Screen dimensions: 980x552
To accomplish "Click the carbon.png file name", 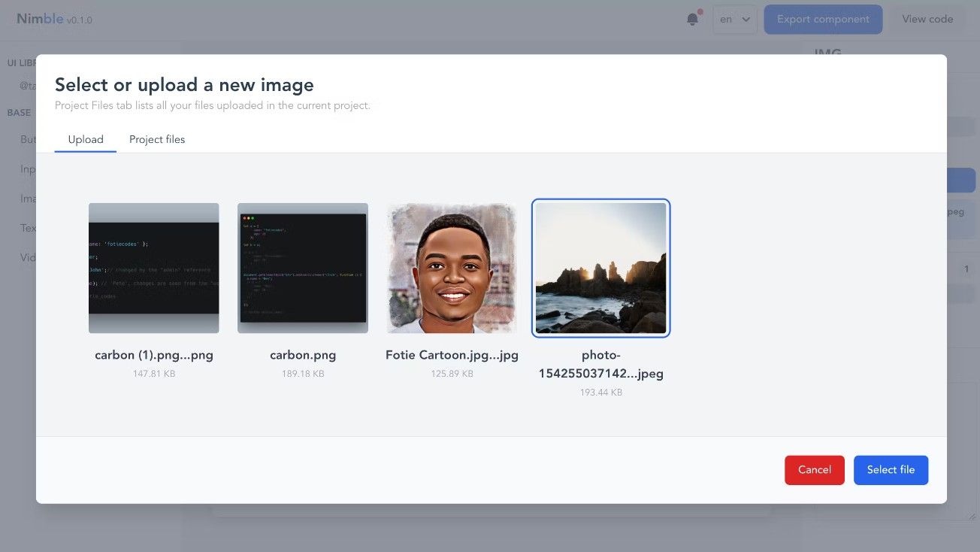I will click(303, 355).
